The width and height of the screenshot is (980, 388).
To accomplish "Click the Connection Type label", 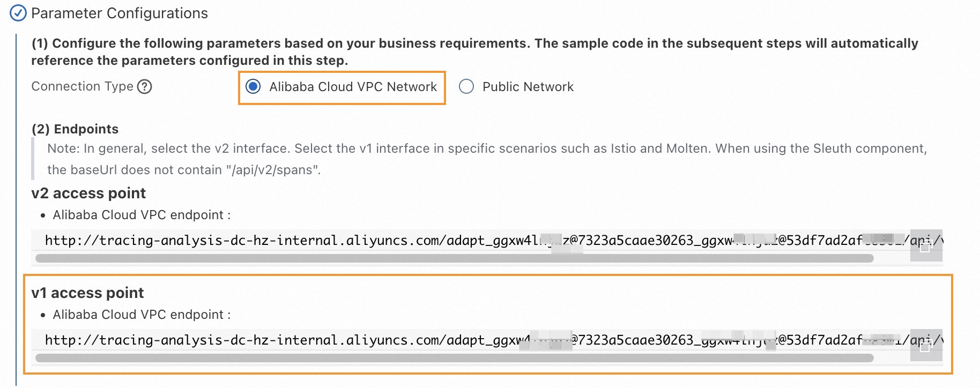I will click(82, 86).
